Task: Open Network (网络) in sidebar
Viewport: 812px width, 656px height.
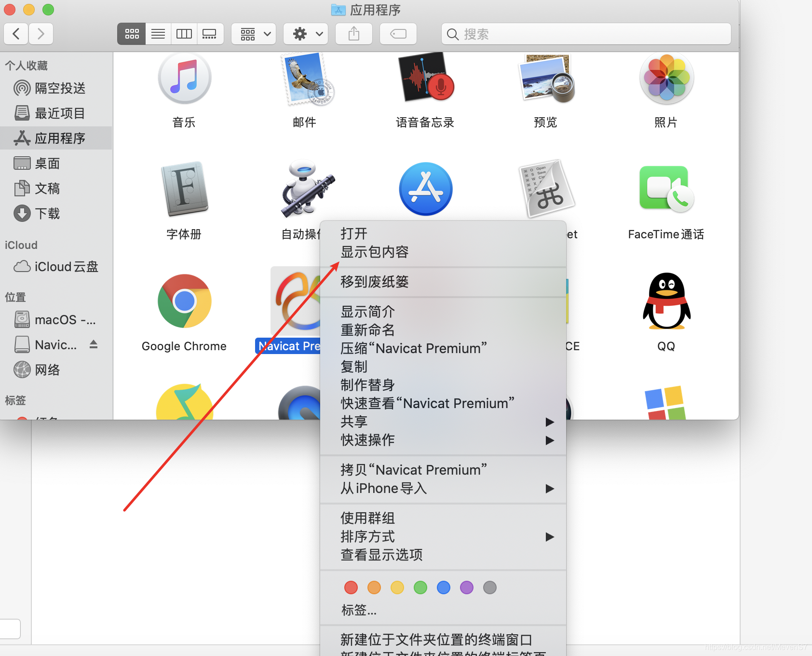Action: (56, 370)
